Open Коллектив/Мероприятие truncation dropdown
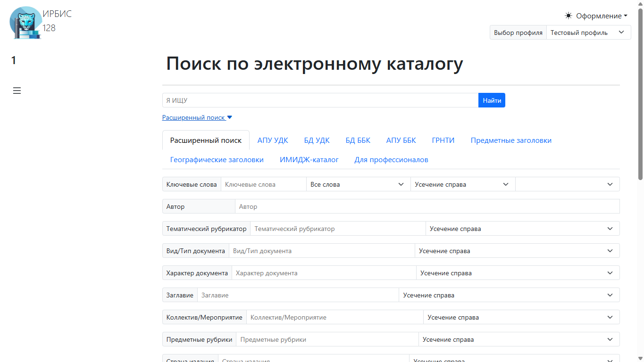Image resolution: width=644 pixels, height=362 pixels. (x=522, y=317)
